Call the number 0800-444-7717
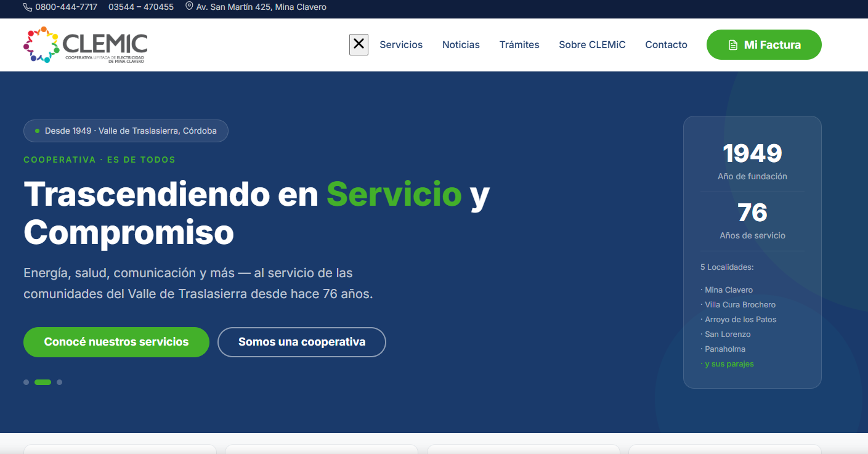 [66, 7]
